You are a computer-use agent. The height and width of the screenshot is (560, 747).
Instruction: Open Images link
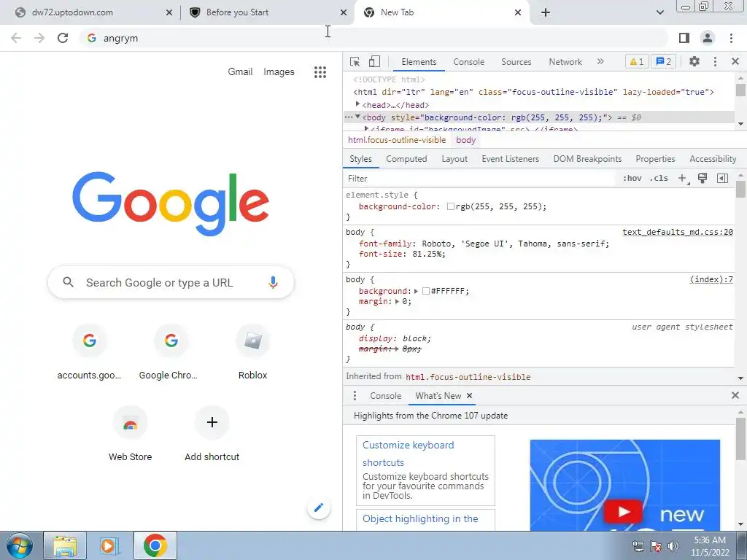[x=279, y=72]
